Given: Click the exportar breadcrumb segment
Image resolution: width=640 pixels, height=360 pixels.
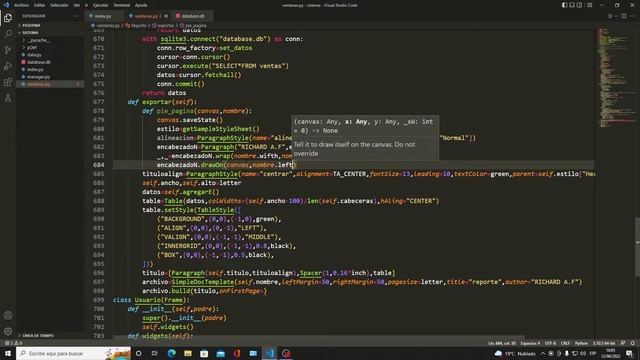Looking at the screenshot, I should pyautogui.click(x=166, y=25).
